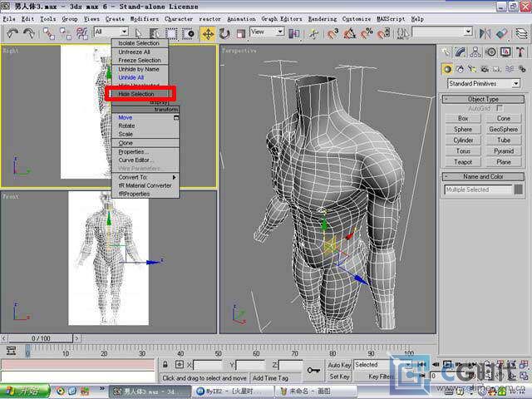This screenshot has height=399, width=532.
Task: Click the Multiple Selected name field
Action: 478,190
